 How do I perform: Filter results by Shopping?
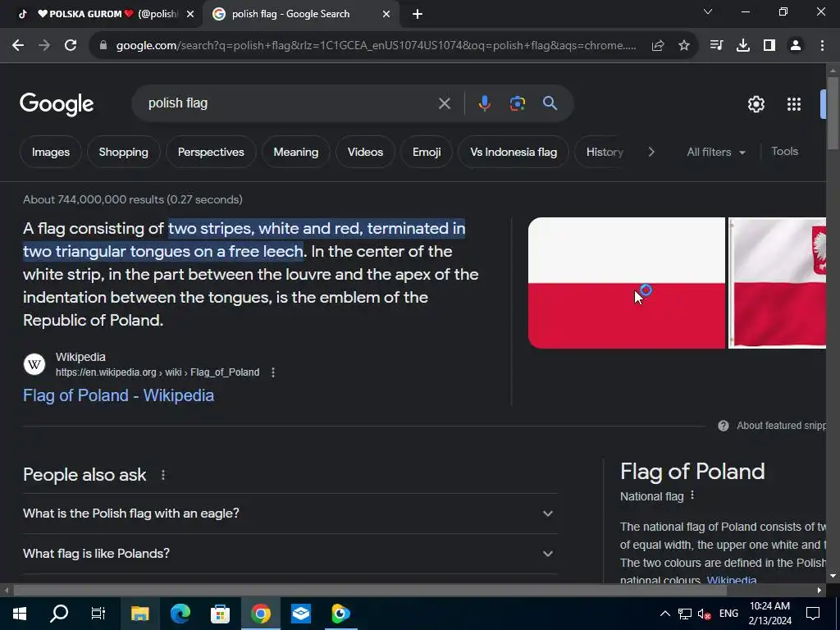(124, 152)
